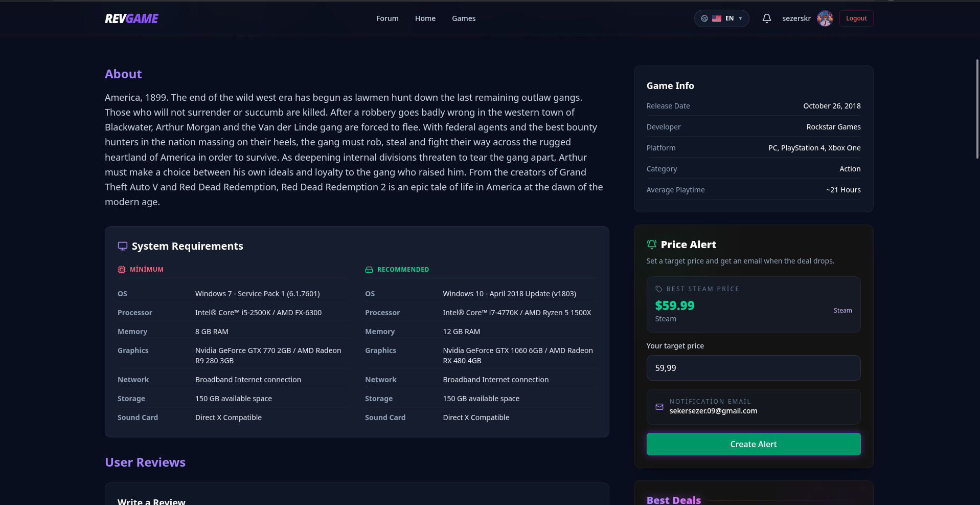Click category value Action
980x505 pixels.
point(850,169)
